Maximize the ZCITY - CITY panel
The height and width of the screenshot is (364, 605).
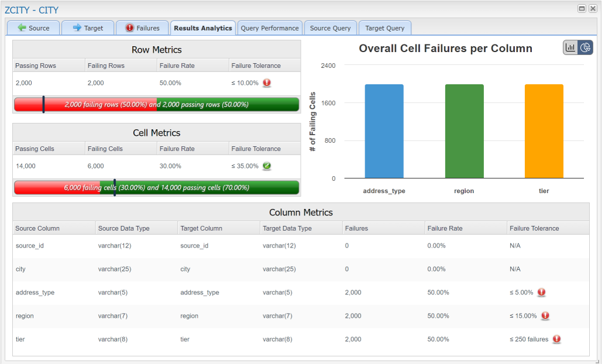[582, 9]
